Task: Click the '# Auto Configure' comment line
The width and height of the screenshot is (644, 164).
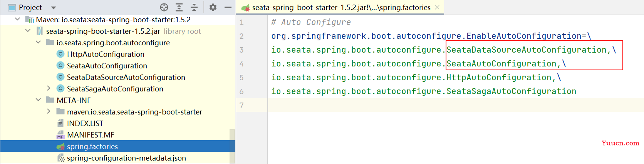Action: point(311,22)
